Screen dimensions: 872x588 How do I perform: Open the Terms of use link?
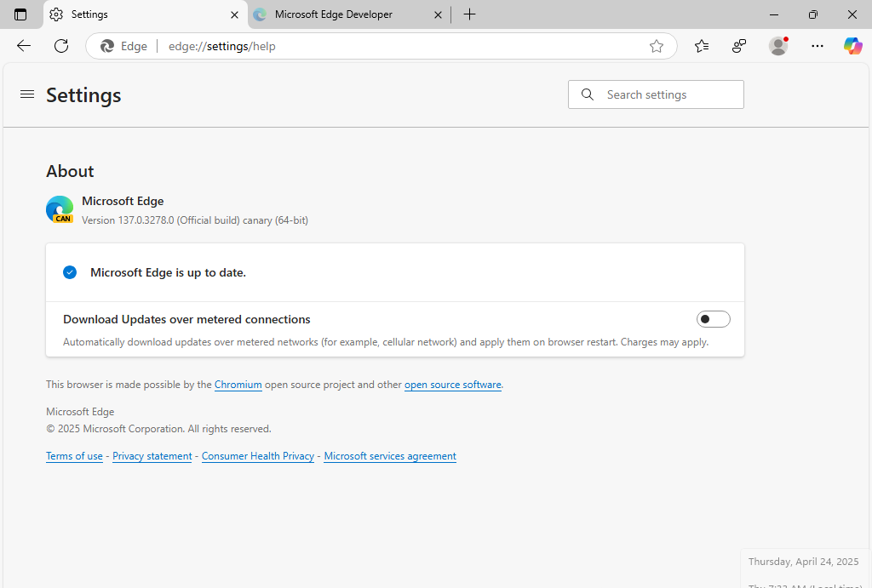click(x=75, y=456)
